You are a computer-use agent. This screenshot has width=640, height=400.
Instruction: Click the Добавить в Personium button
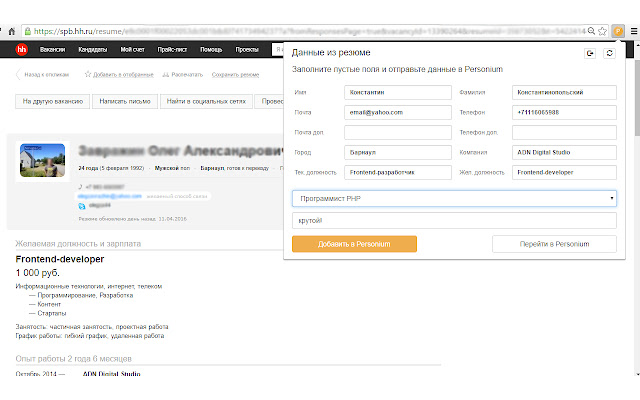coord(354,244)
